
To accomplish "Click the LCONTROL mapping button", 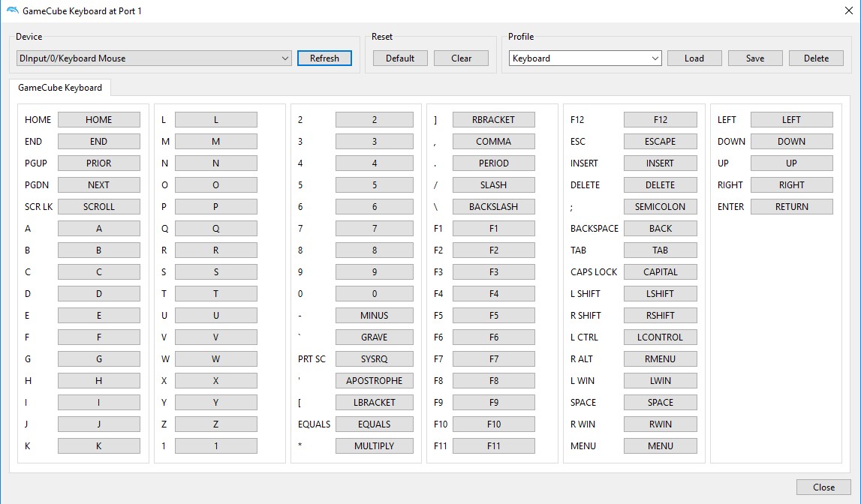I will (x=661, y=337).
